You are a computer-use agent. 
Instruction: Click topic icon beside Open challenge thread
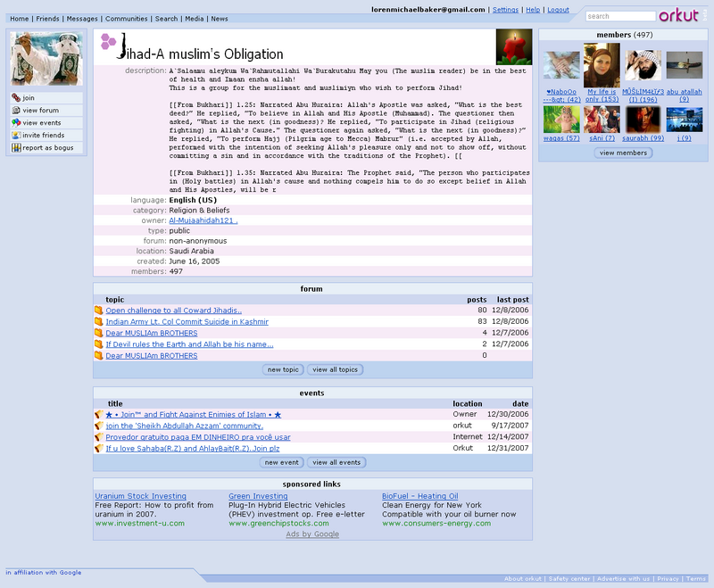tap(98, 311)
